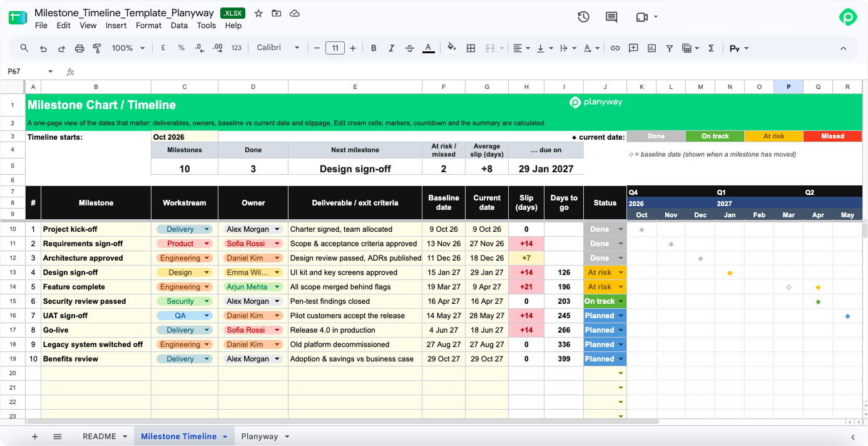Create a filter

click(x=670, y=48)
